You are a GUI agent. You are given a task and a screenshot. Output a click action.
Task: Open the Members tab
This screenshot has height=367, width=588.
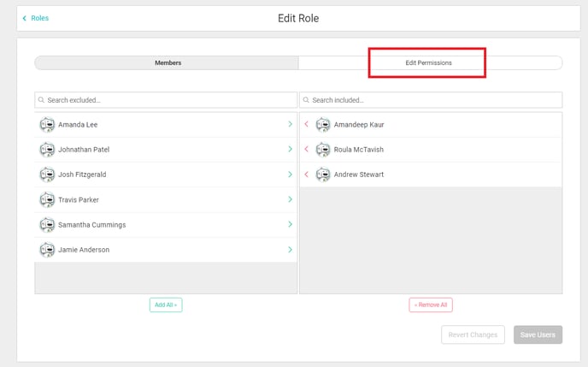pyautogui.click(x=168, y=63)
